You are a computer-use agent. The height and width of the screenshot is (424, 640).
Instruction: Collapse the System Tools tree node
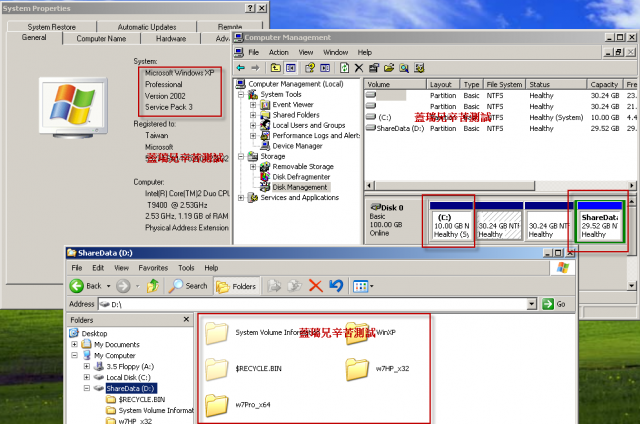point(241,94)
